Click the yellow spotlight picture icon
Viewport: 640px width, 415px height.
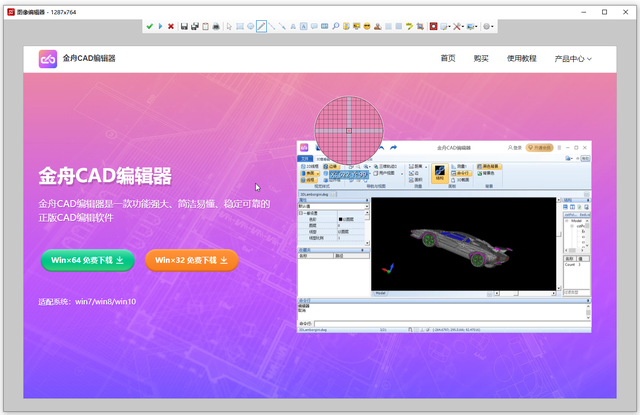pos(357,27)
